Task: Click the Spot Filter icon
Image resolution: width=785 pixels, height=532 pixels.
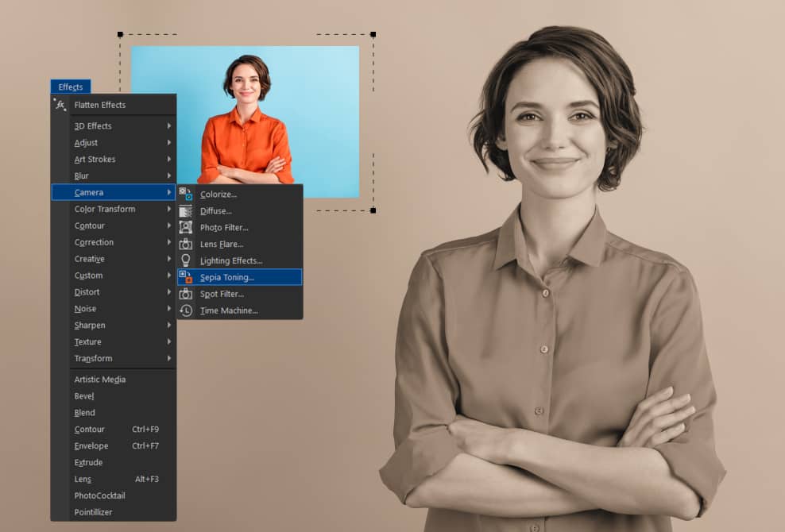Action: pos(186,294)
